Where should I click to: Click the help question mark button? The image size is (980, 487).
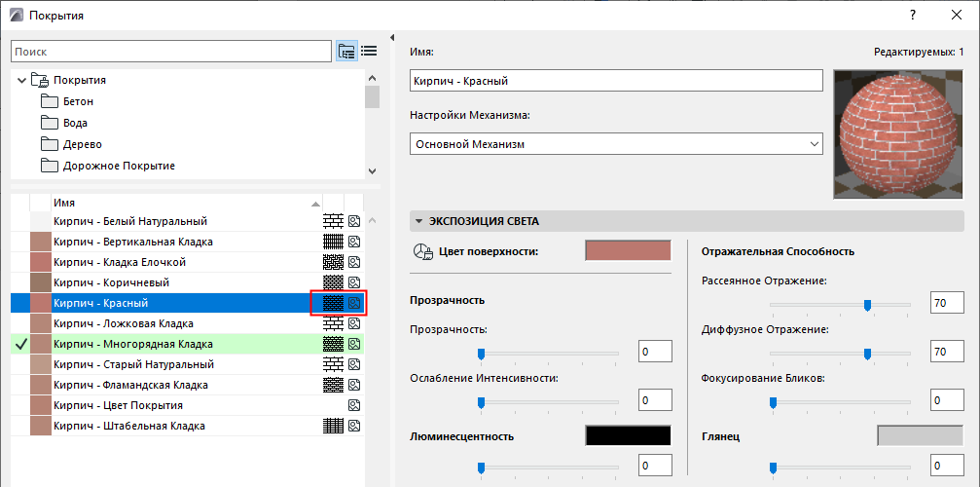point(912,16)
